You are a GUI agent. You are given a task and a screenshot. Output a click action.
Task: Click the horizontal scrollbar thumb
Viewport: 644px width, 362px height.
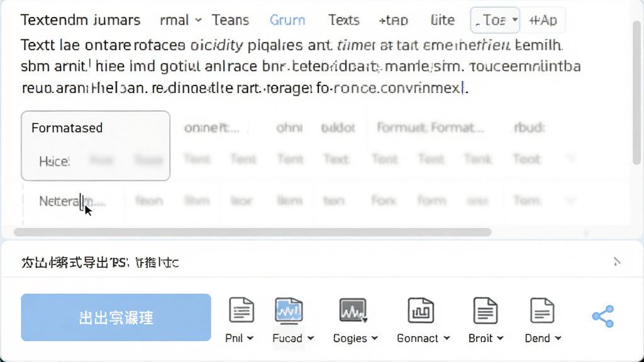253,232
